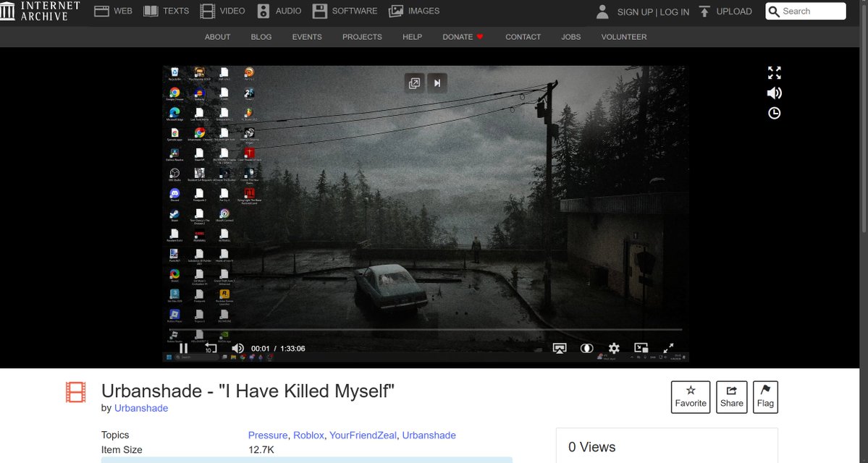Open the Internet Archive home logo
868x463 pixels.
(x=40, y=11)
